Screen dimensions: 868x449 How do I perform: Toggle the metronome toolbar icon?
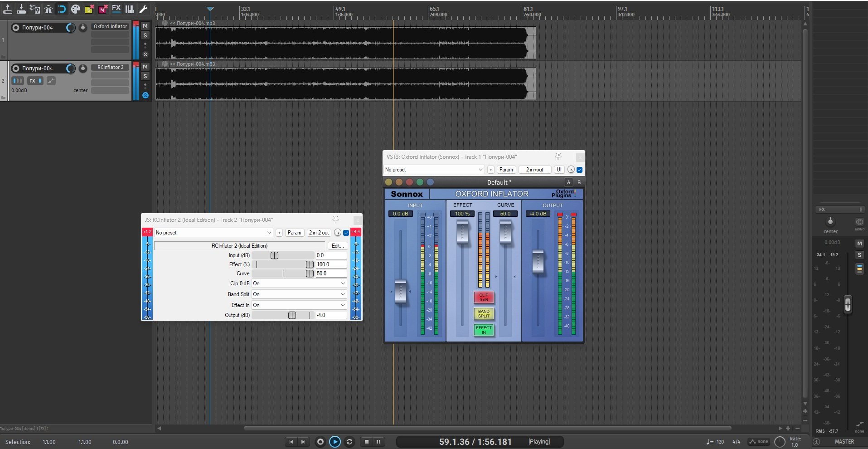click(x=48, y=9)
